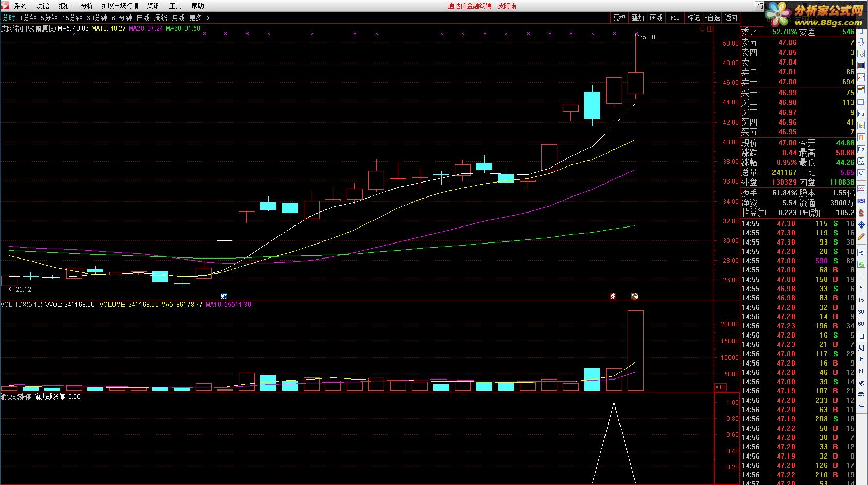Select the 15-minute period in sidebar
868x485 pixels.
click(861, 300)
